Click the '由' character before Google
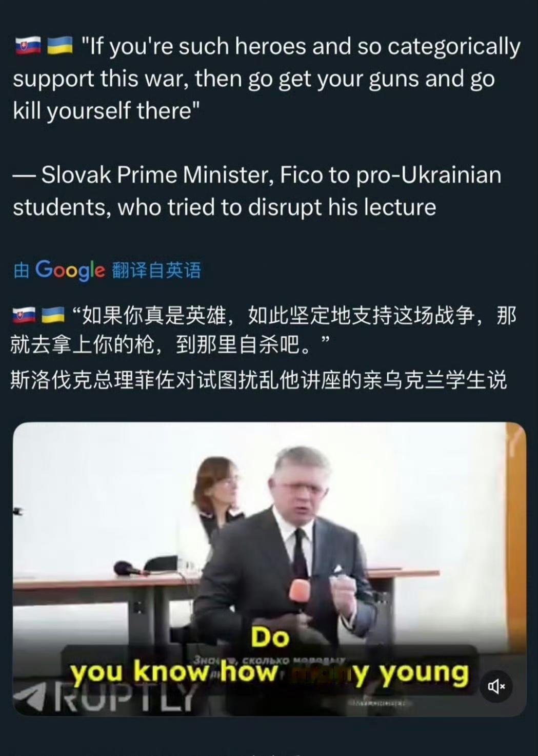 (22, 270)
